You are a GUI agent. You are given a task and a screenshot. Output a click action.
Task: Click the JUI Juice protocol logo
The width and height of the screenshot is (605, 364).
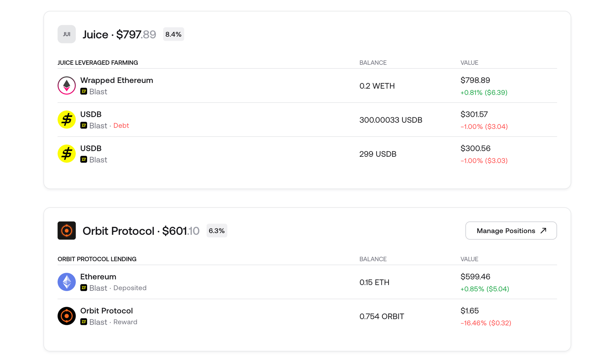tap(67, 34)
